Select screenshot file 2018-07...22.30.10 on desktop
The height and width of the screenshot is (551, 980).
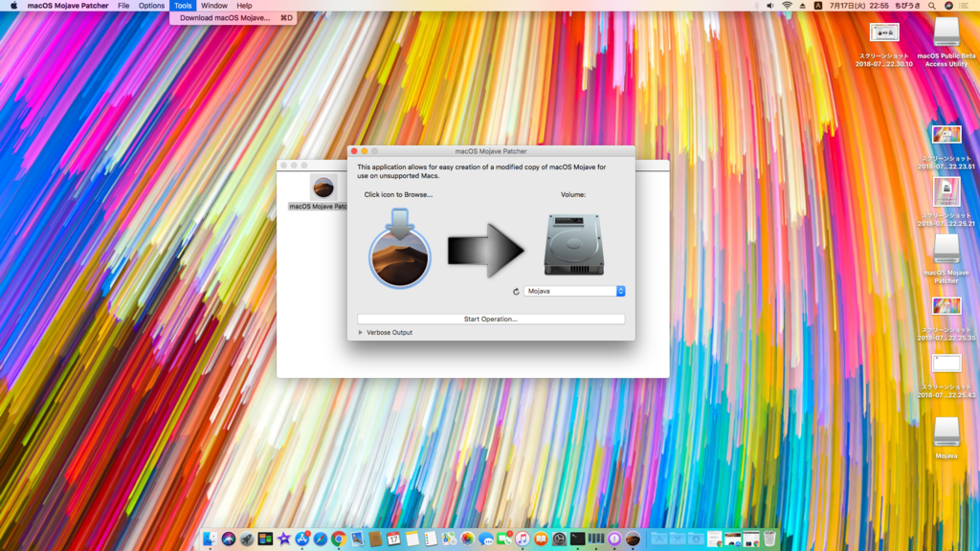click(883, 33)
